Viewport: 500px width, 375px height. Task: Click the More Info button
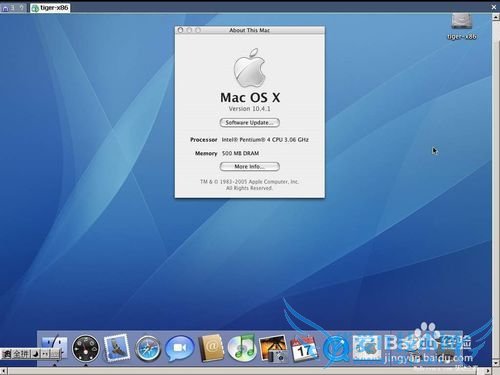250,166
